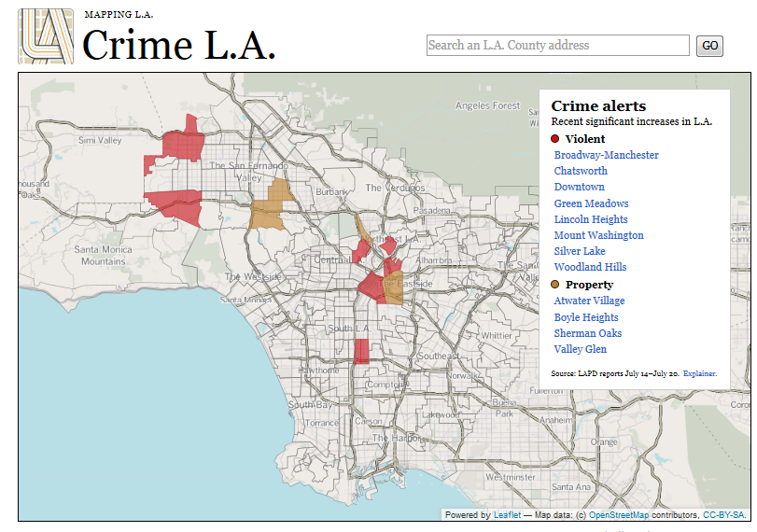The width and height of the screenshot is (757, 532).
Task: Open the Sherman Oaks link
Action: coord(587,333)
